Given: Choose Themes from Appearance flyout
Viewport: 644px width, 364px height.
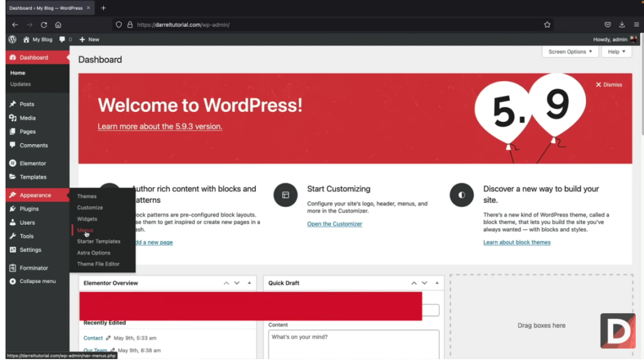Looking at the screenshot, I should [x=87, y=196].
